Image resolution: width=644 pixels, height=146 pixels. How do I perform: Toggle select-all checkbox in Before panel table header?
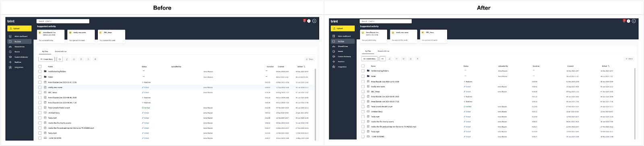tap(40, 67)
